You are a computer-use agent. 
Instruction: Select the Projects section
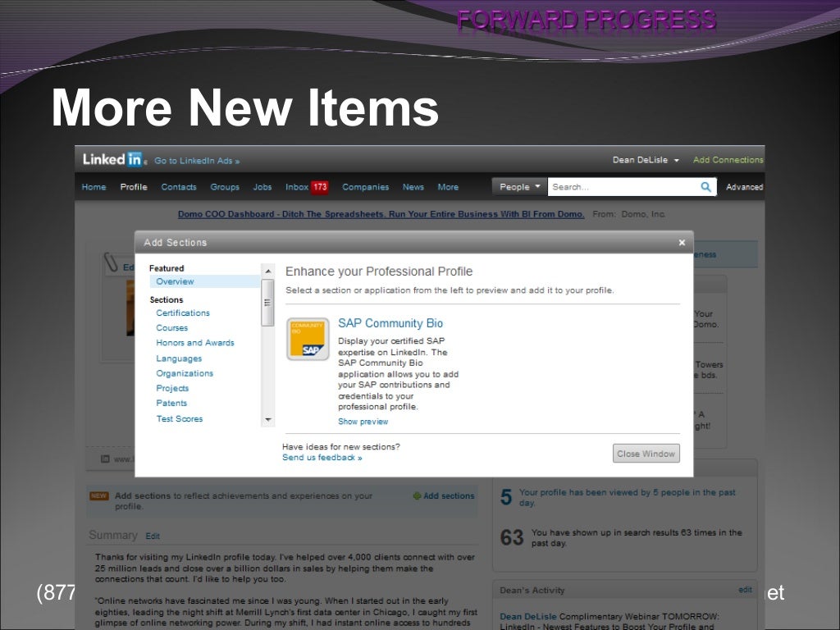(172, 388)
